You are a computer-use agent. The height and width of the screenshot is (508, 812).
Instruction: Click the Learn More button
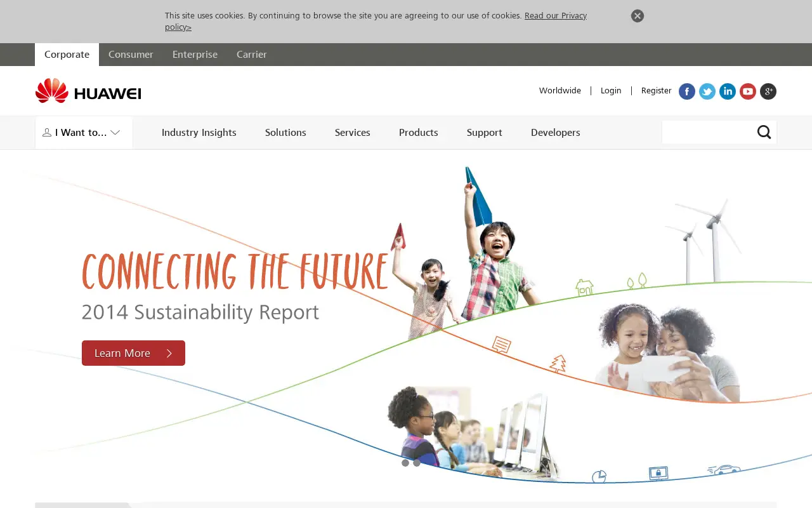133,353
